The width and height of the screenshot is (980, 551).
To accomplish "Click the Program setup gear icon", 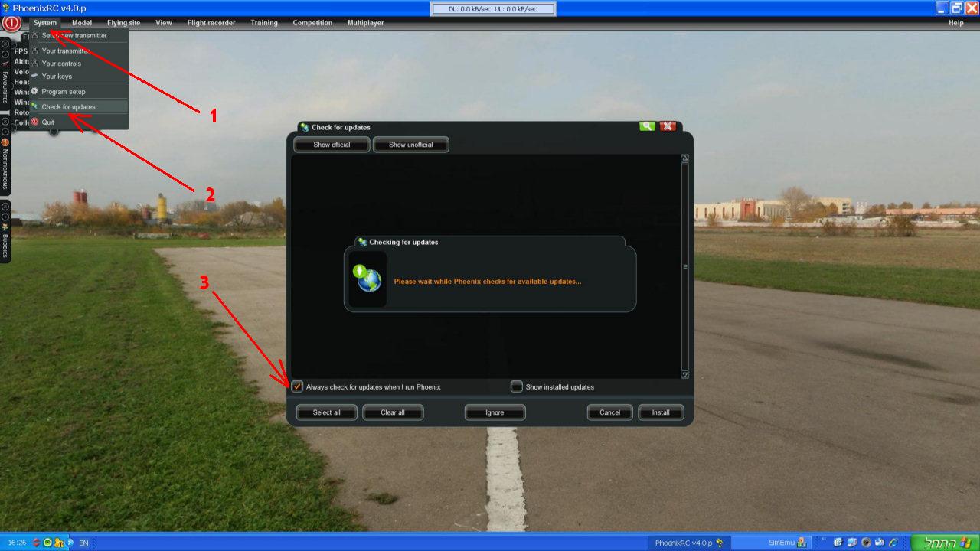I will [35, 91].
